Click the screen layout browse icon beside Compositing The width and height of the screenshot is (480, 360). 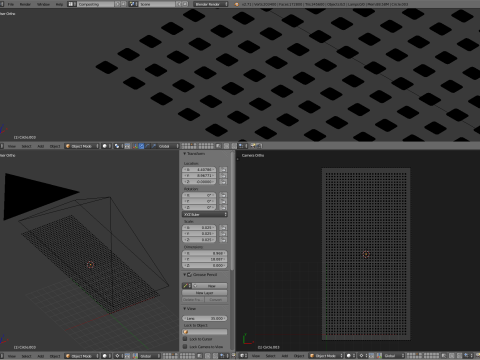click(x=72, y=4)
